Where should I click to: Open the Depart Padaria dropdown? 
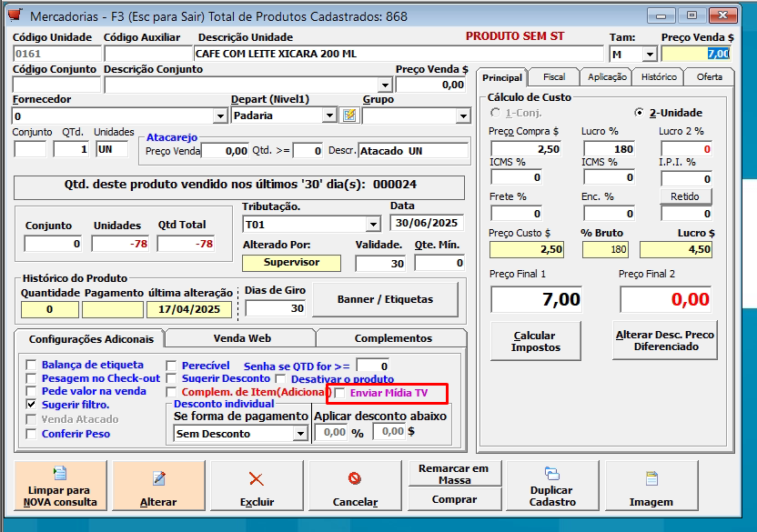pyautogui.click(x=328, y=116)
